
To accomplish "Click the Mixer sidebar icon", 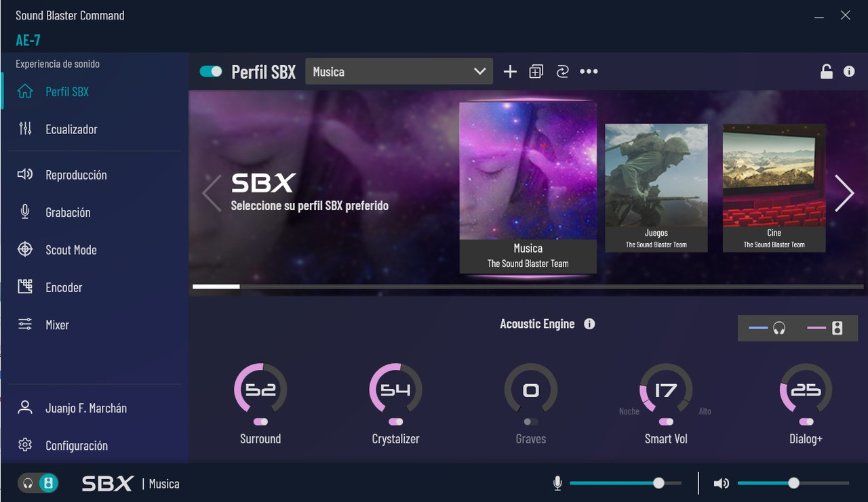I will (25, 325).
